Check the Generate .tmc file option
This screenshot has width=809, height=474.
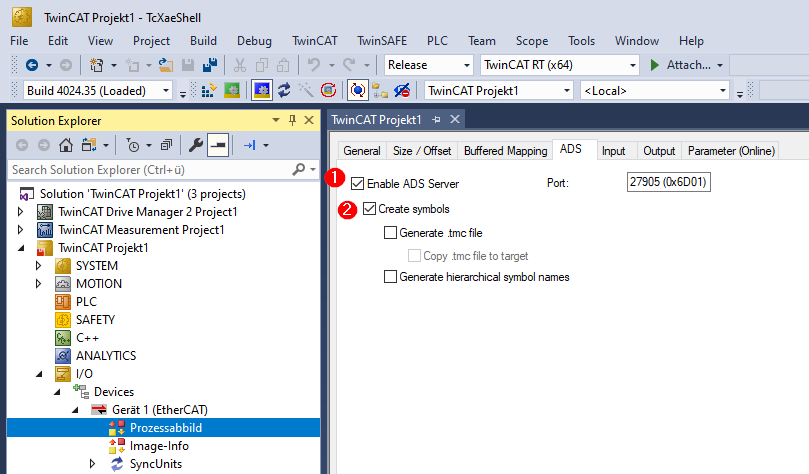pos(390,233)
